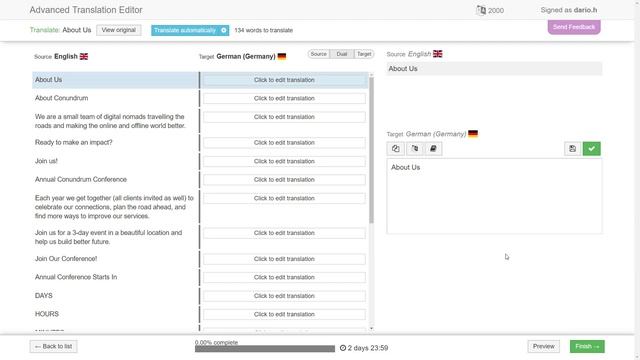
Task: Go Back to list
Action: (53, 346)
